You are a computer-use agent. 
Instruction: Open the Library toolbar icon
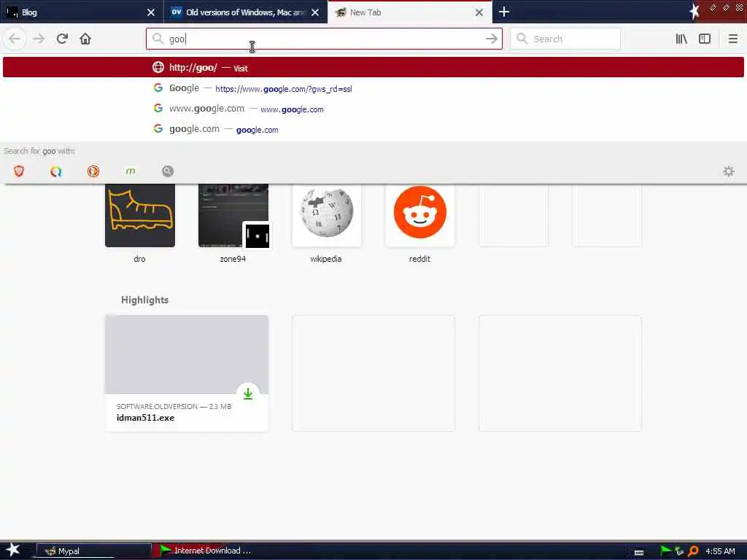[681, 39]
